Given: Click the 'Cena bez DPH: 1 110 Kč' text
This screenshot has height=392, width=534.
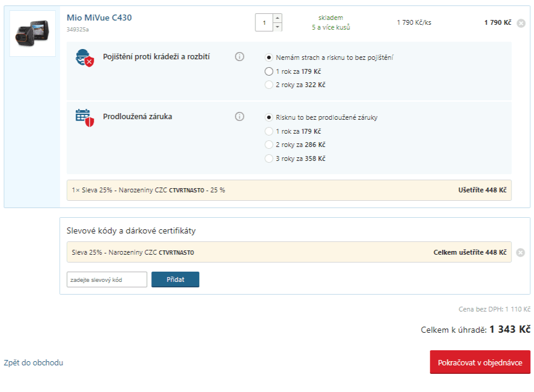Looking at the screenshot, I should click(495, 309).
